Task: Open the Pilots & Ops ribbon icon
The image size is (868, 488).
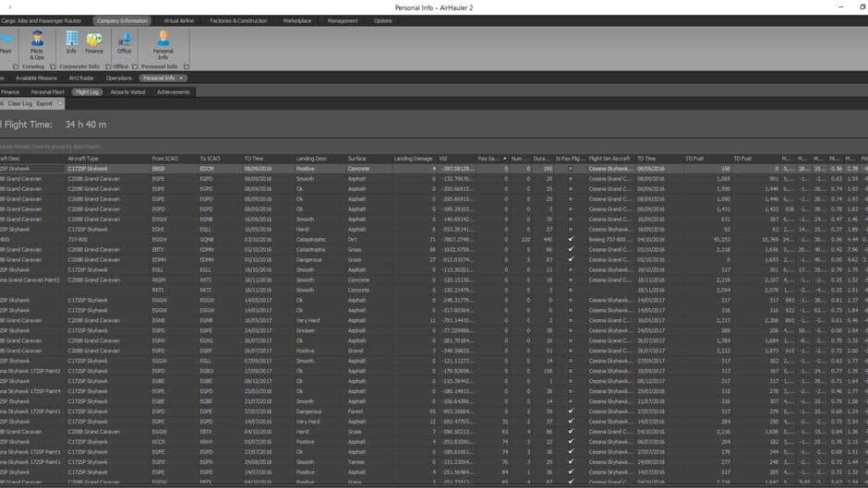Action: click(x=37, y=45)
